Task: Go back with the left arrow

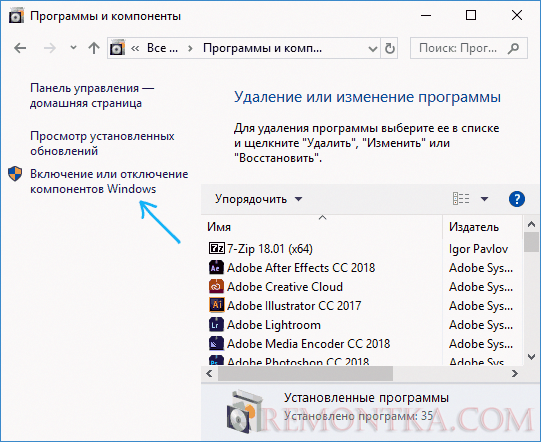Action: click(x=20, y=48)
